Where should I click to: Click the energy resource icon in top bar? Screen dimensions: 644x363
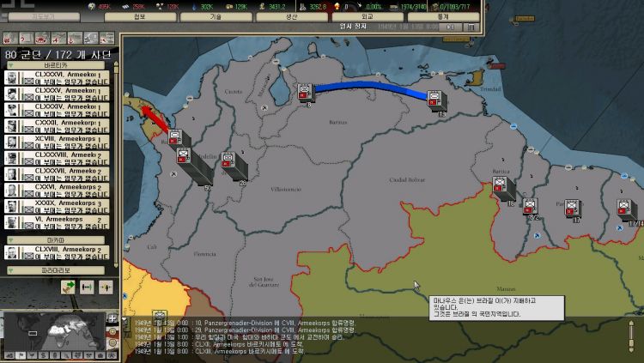[x=92, y=6]
